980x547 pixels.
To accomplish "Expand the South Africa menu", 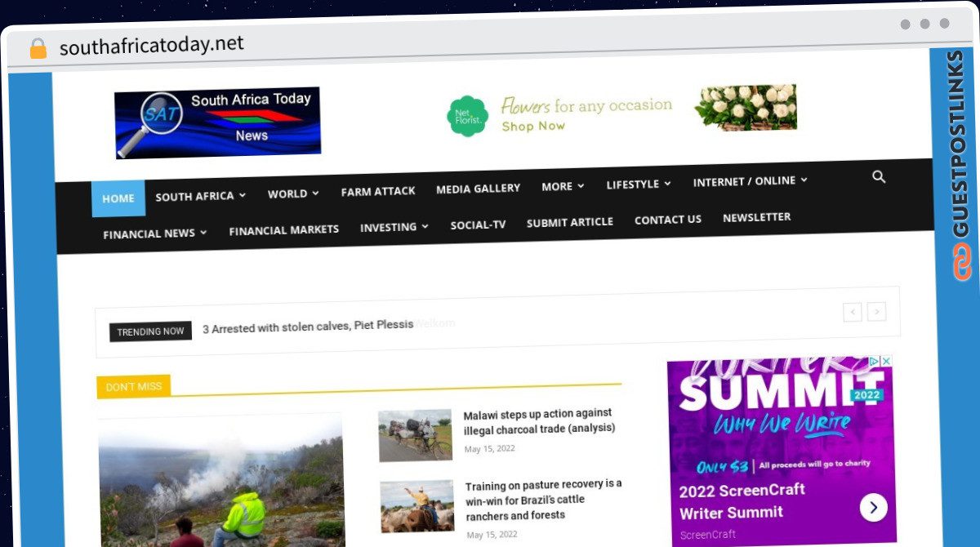I will 200,196.
